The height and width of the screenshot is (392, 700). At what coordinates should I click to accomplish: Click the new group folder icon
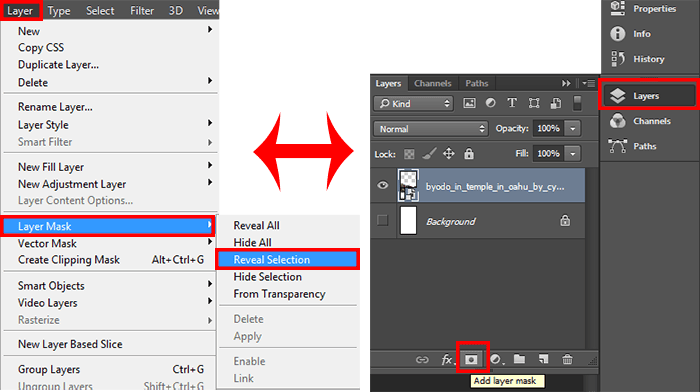(519, 359)
